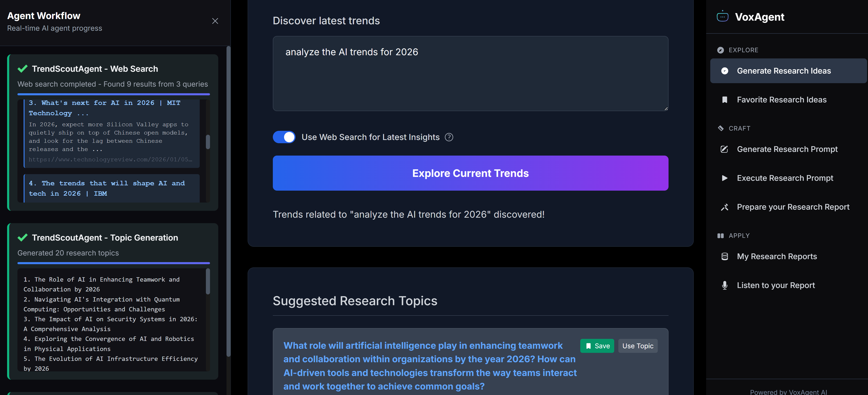Click the tools icon for Prepare your Research Report

click(x=724, y=207)
